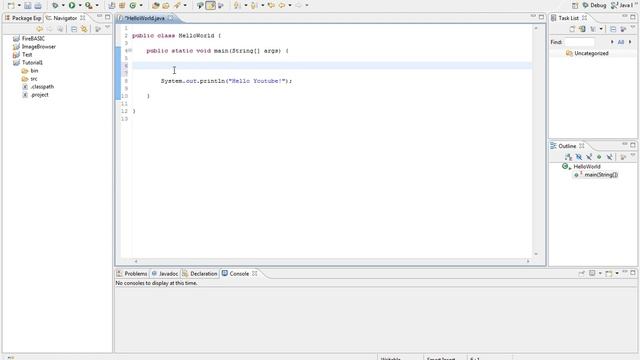Click the New Java Class green icon
The image size is (640, 360).
click(x=133, y=5)
